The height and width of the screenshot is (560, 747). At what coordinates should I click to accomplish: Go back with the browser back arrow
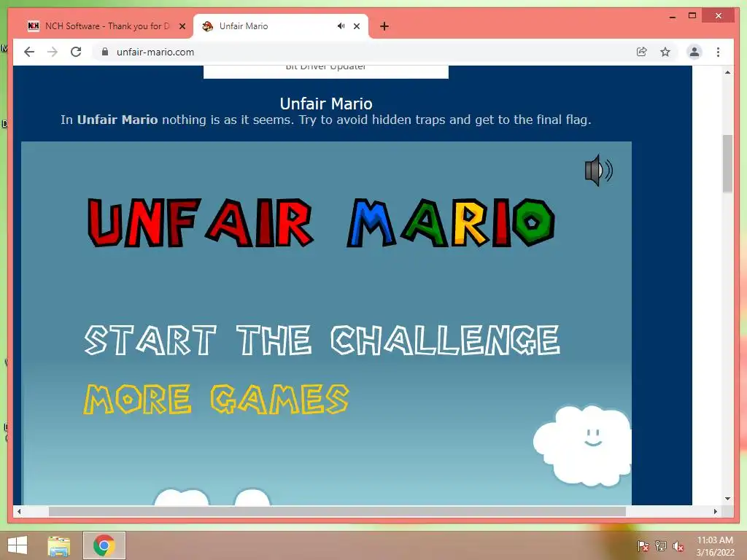29,52
